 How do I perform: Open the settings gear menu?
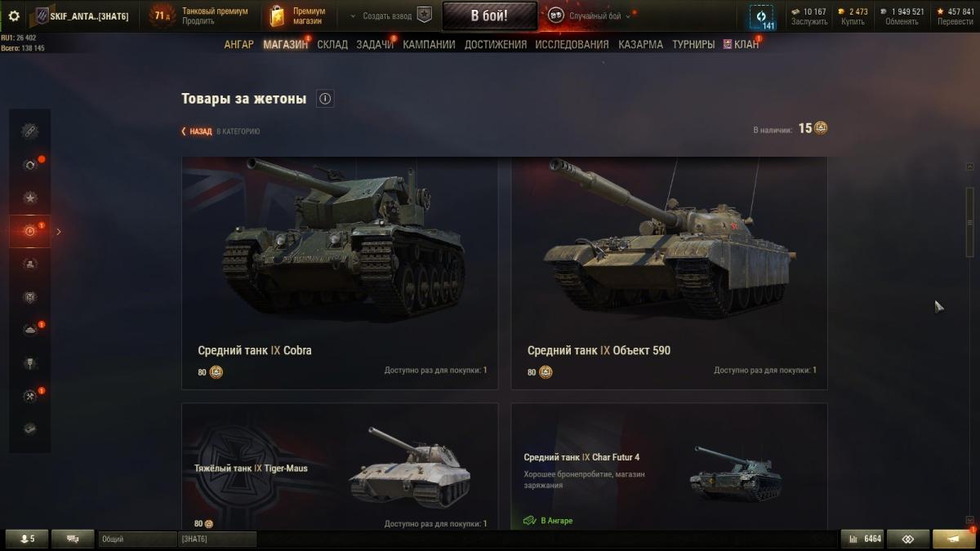click(13, 16)
